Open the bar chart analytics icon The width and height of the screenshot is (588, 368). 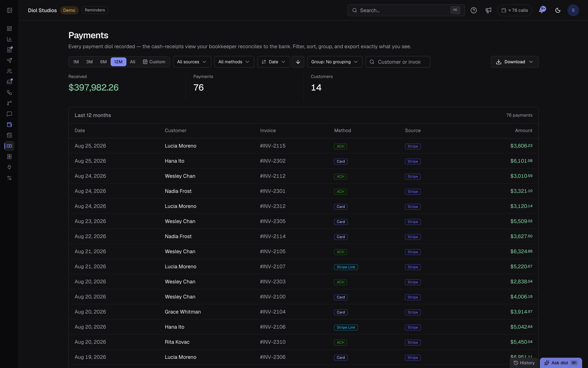10,39
